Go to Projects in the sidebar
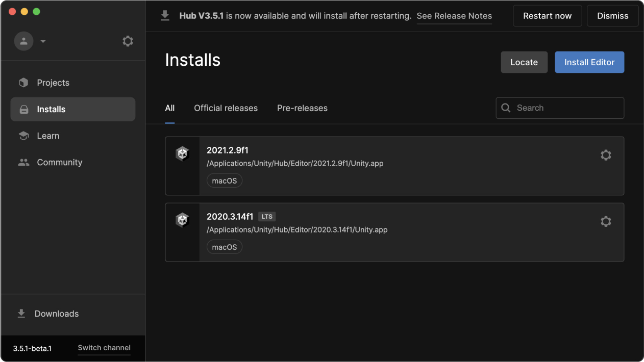The image size is (644, 362). pos(53,83)
